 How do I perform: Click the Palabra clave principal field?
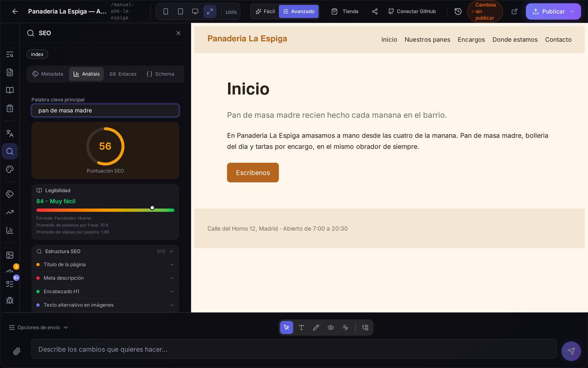(105, 110)
